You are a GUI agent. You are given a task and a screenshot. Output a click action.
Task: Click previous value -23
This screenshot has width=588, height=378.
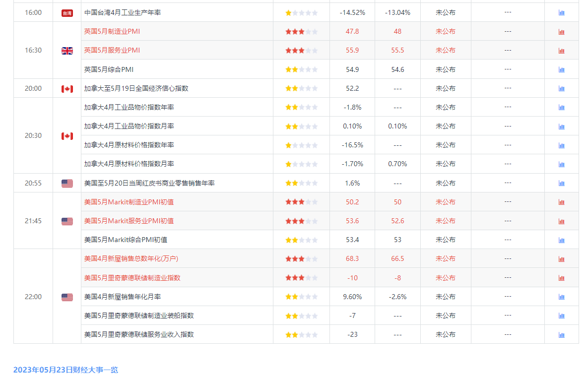pos(352,334)
